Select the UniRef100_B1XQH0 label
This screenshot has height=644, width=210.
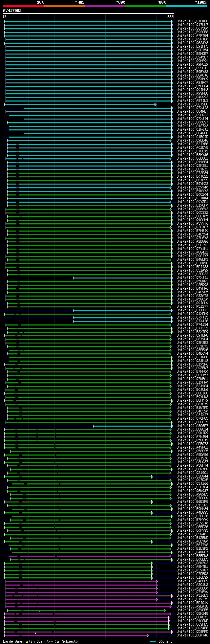tap(192, 205)
